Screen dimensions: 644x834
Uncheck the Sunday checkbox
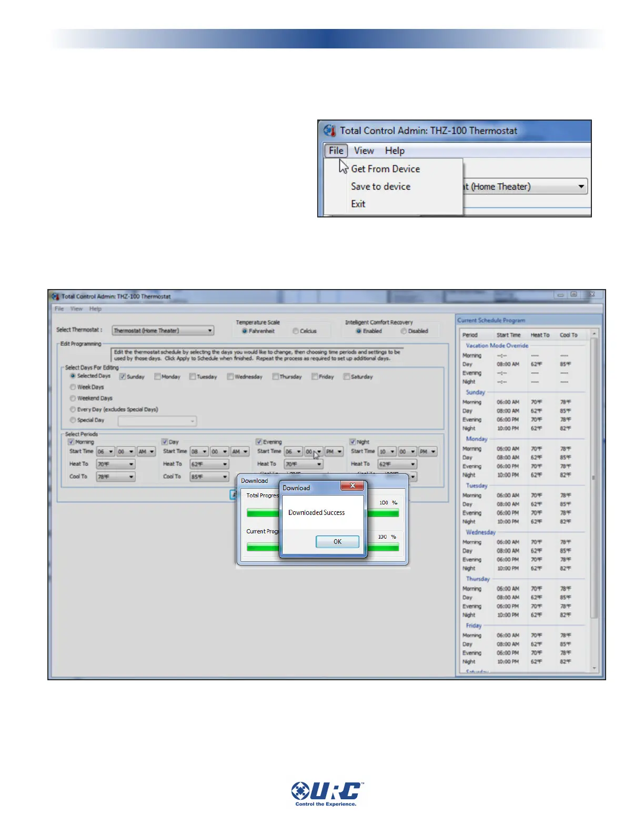tap(122, 376)
